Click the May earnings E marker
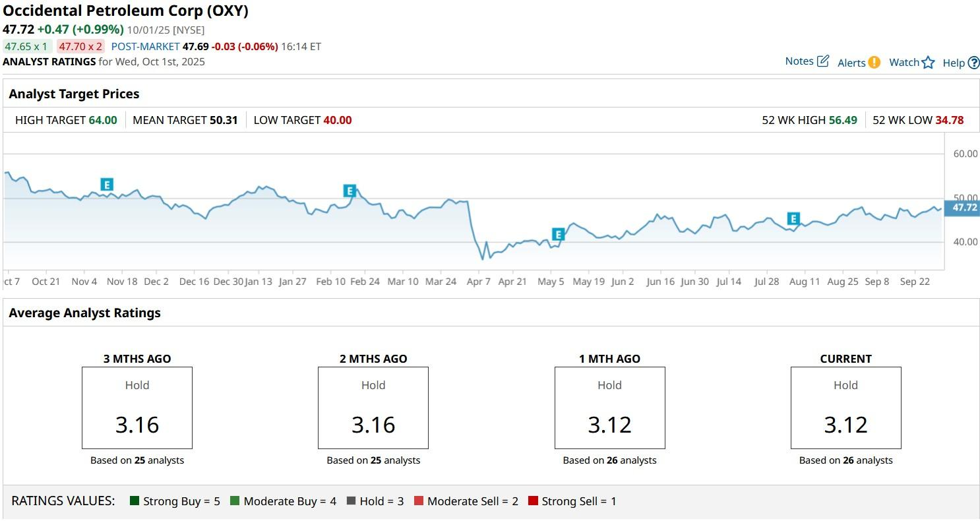 click(558, 233)
